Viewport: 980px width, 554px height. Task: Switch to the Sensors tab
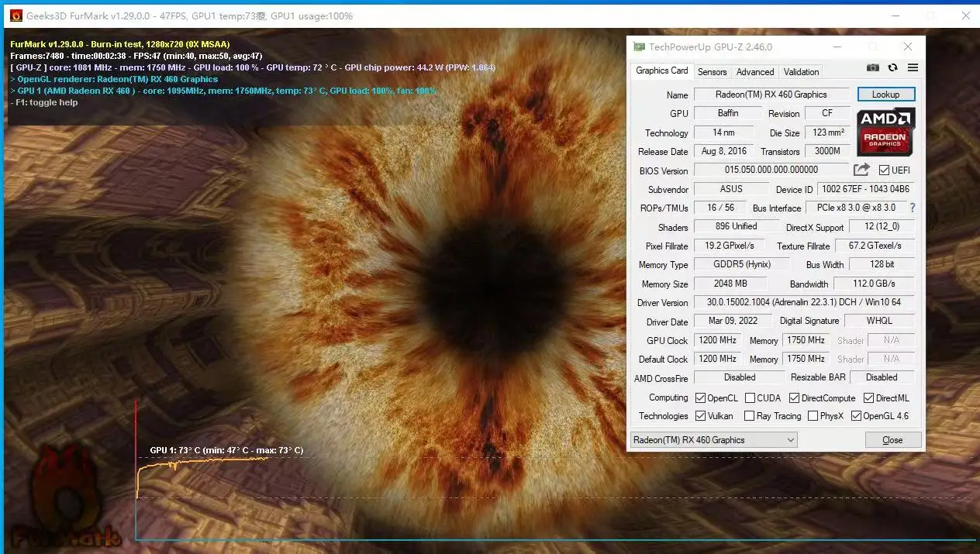[x=712, y=72]
